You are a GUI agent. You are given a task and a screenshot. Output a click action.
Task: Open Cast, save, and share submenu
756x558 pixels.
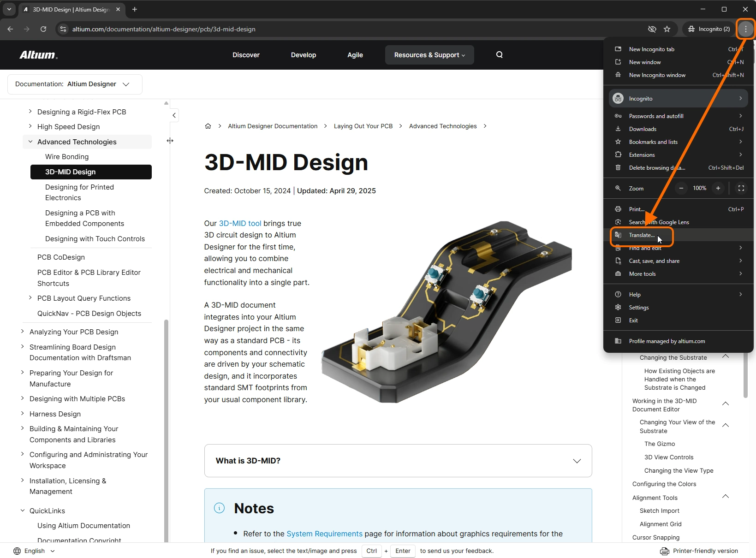(x=678, y=261)
